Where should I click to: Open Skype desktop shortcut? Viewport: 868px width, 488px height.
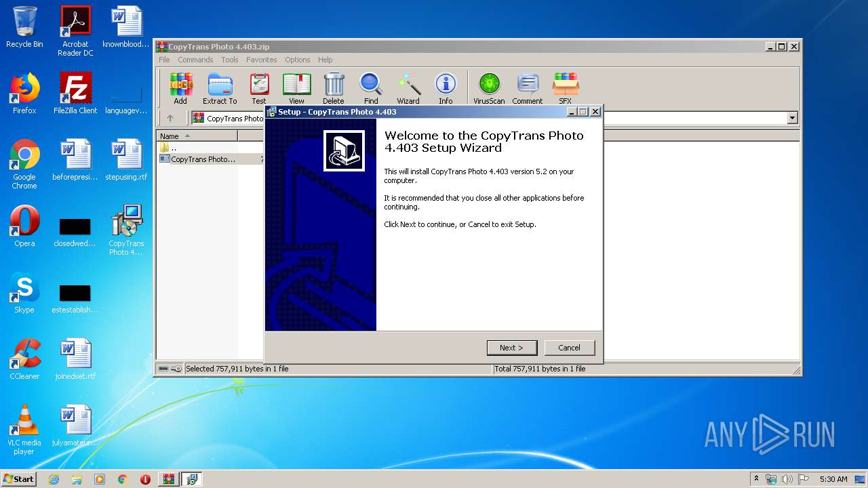tap(24, 293)
